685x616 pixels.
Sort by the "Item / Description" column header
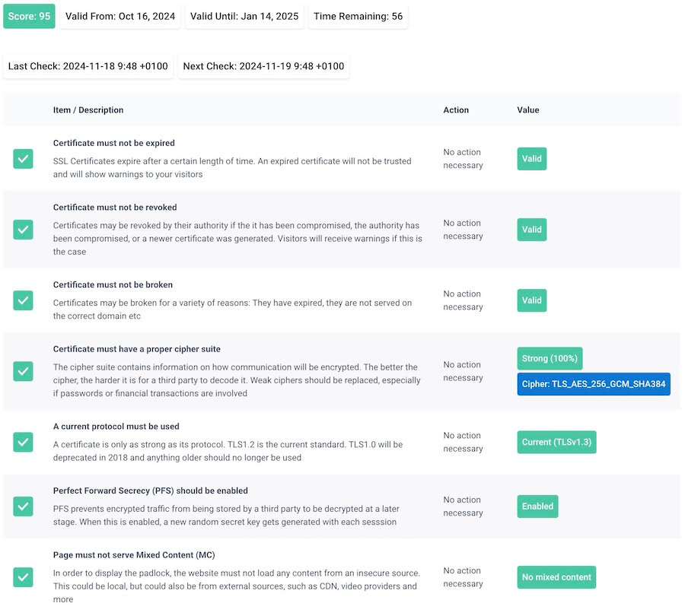[x=86, y=110]
